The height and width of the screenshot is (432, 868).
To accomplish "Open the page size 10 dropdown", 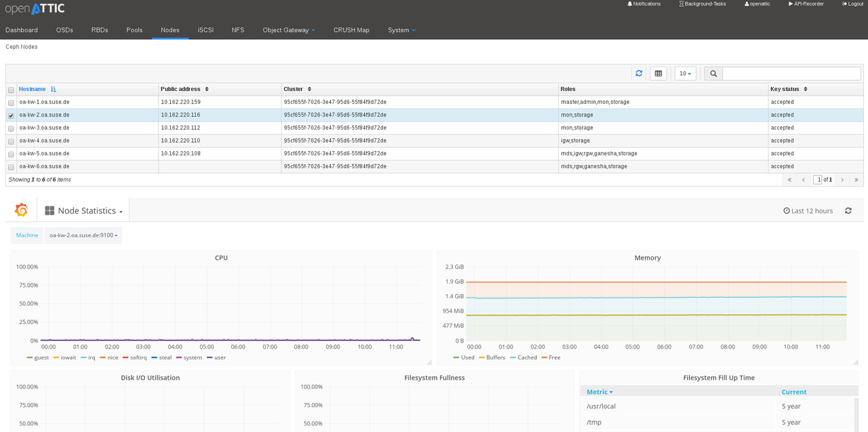I will click(686, 73).
